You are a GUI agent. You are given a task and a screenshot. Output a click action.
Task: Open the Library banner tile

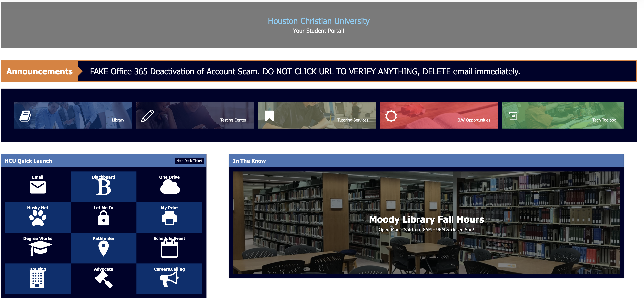[x=73, y=115]
